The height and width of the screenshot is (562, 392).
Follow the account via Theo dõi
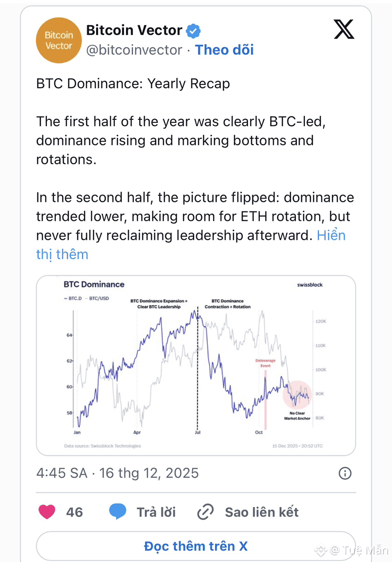(x=224, y=50)
